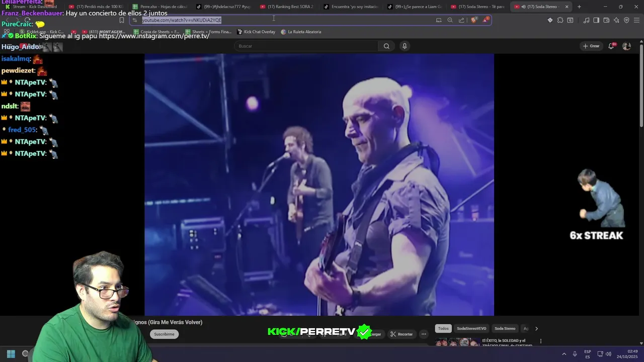Open taskbar network display icon
The width and height of the screenshot is (644, 362).
600,354
